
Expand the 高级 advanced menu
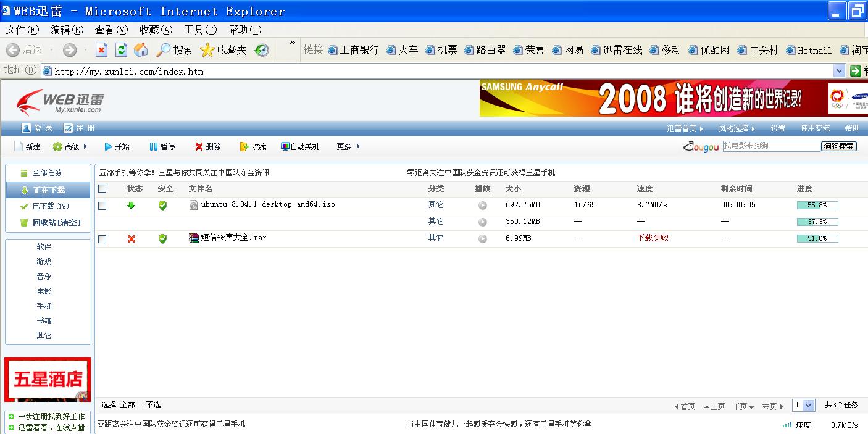(70, 146)
